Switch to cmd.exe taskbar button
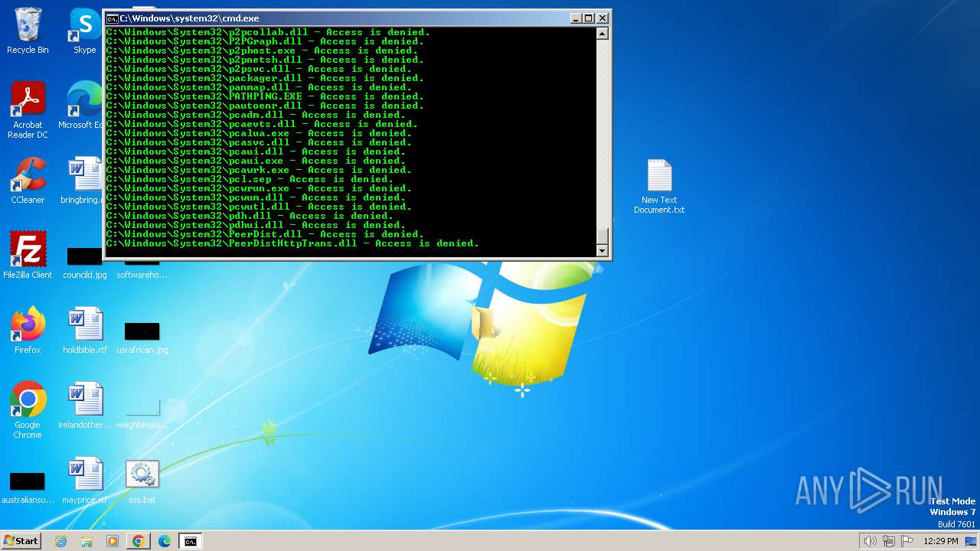 [190, 541]
